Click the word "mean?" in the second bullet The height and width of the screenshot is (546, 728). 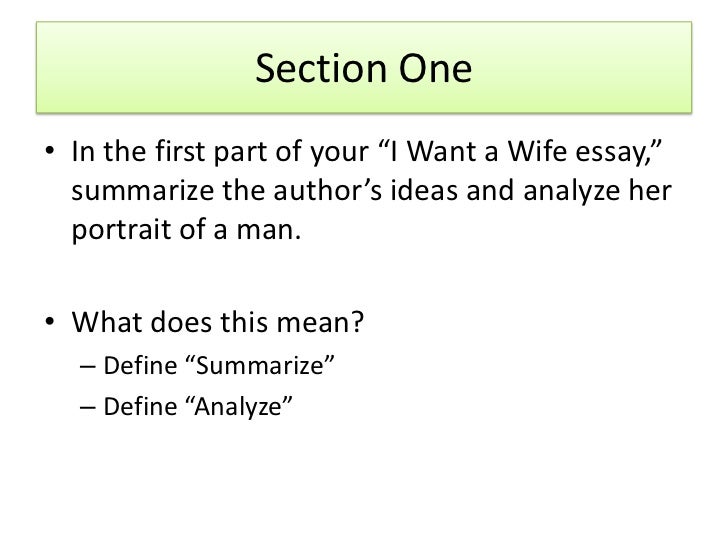pyautogui.click(x=320, y=321)
